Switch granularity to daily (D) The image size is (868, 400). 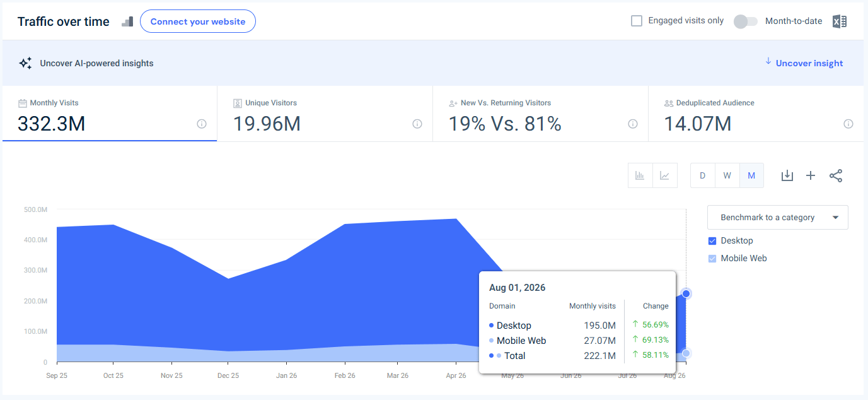(702, 175)
